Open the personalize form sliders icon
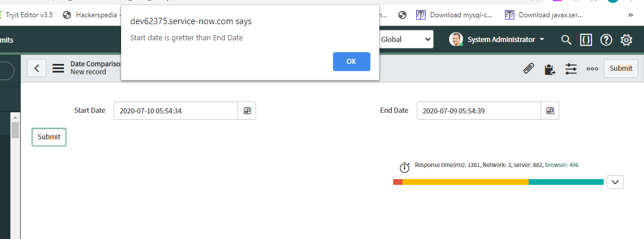 pyautogui.click(x=571, y=69)
